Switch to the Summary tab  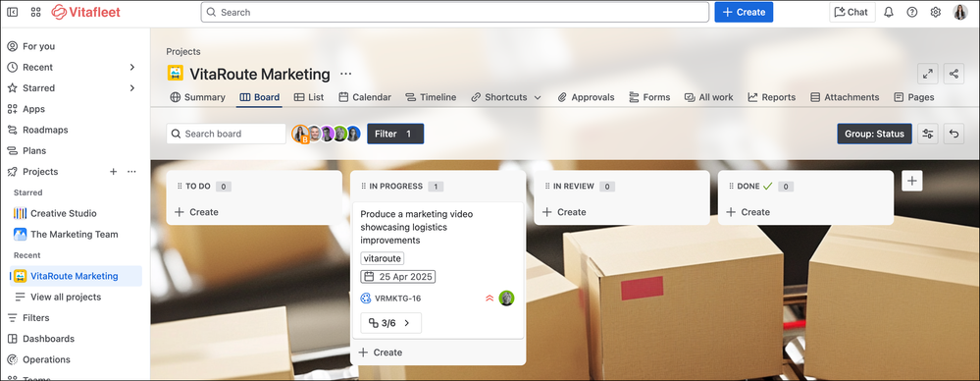(197, 97)
